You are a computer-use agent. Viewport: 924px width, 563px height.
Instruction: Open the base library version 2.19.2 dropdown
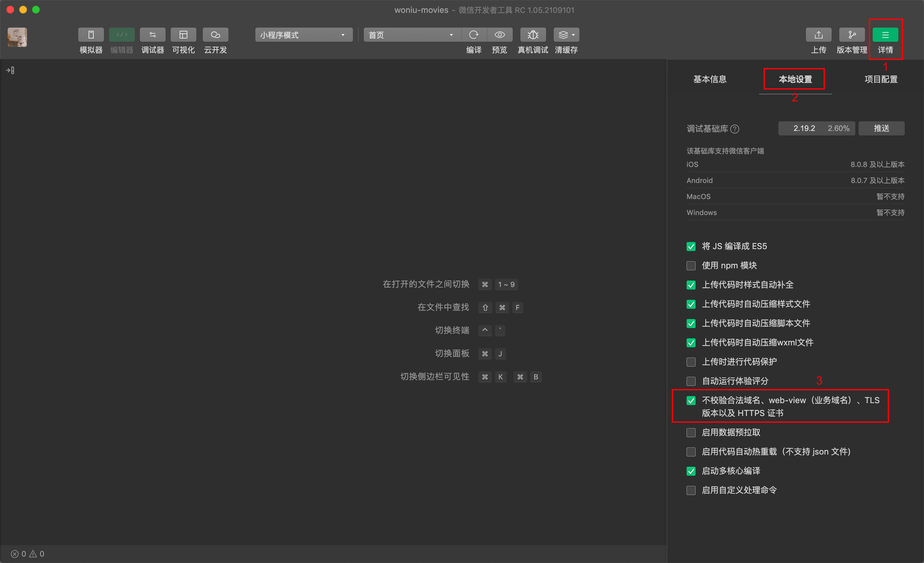coord(817,128)
